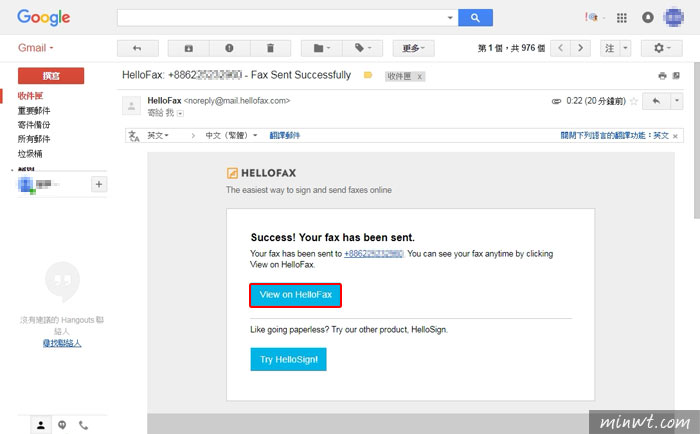Open the settings gear menu
The width and height of the screenshot is (700, 434).
[662, 48]
